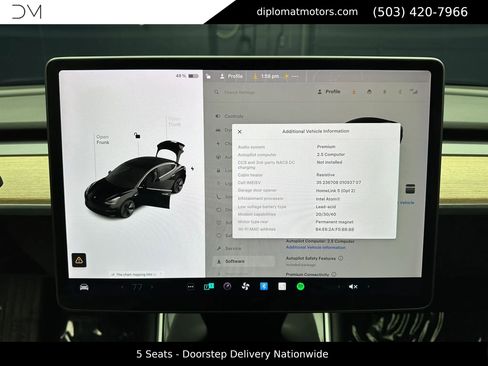Tap info icon beside Autopilot Safety Features
The image size is (488, 366).
341,258
